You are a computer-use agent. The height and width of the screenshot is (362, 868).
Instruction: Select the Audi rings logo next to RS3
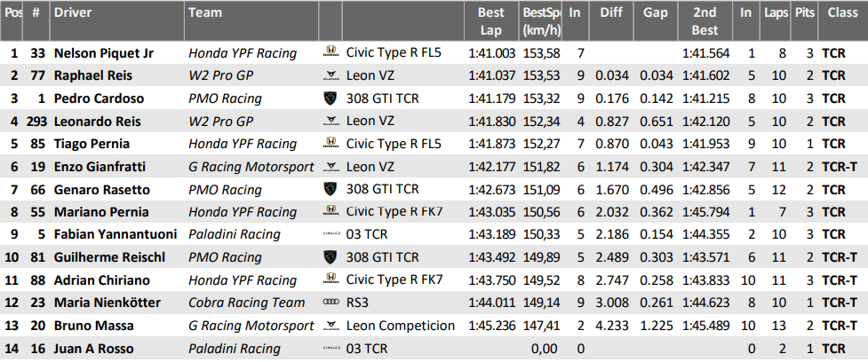(331, 303)
